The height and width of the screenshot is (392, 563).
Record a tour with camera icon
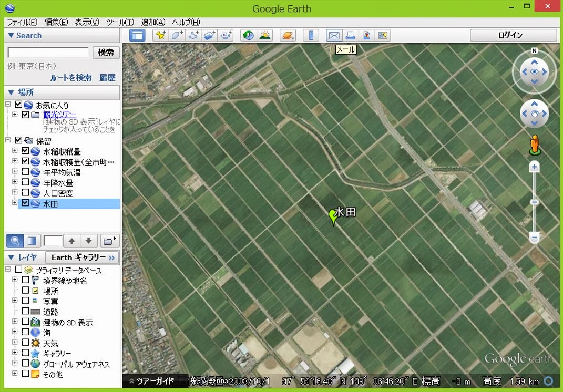(226, 35)
